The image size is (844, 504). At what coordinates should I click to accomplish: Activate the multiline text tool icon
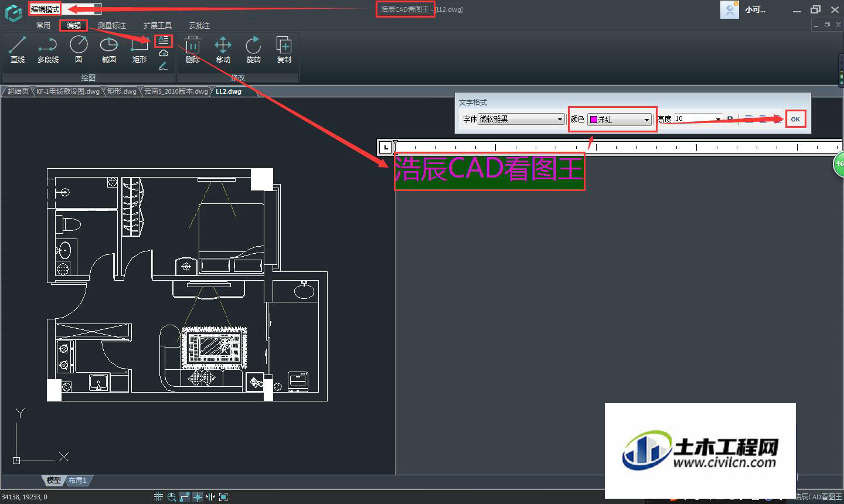pyautogui.click(x=164, y=40)
